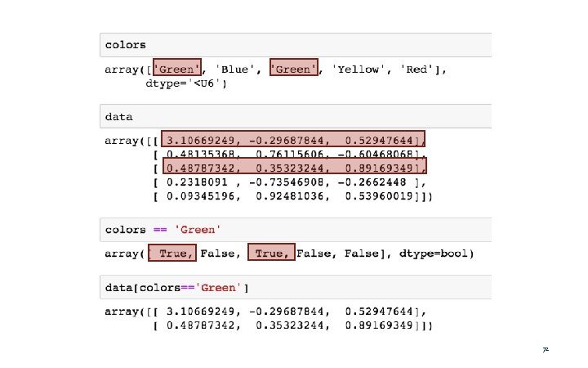Click 0.52947644 in the data[colors=='Green'] output
Screen dimensions: 588x368
tap(379, 312)
